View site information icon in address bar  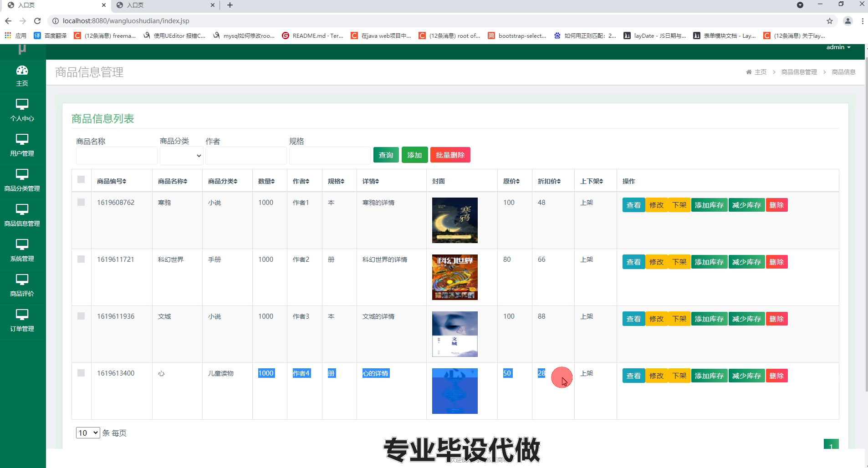point(55,21)
